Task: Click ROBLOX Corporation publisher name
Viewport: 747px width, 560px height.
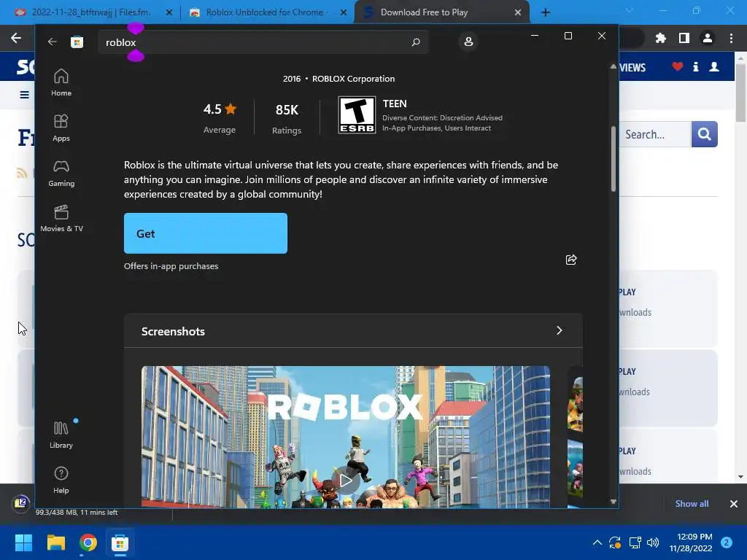Action: pos(354,79)
